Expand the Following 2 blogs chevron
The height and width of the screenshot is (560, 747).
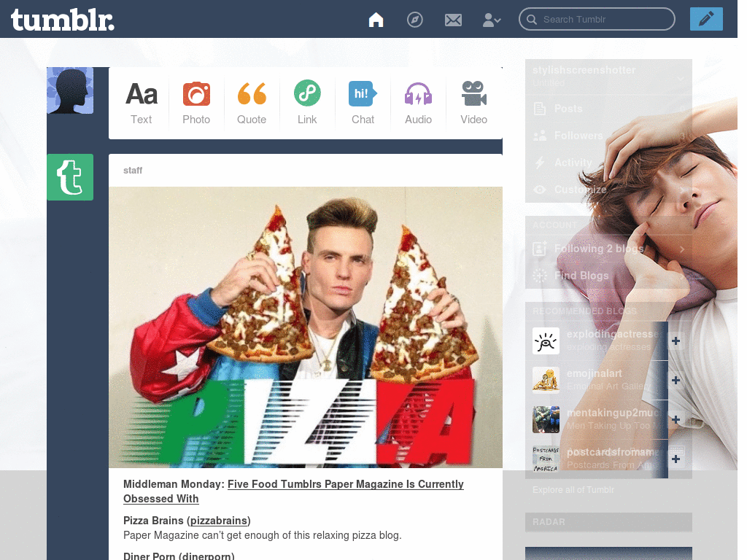pyautogui.click(x=682, y=249)
